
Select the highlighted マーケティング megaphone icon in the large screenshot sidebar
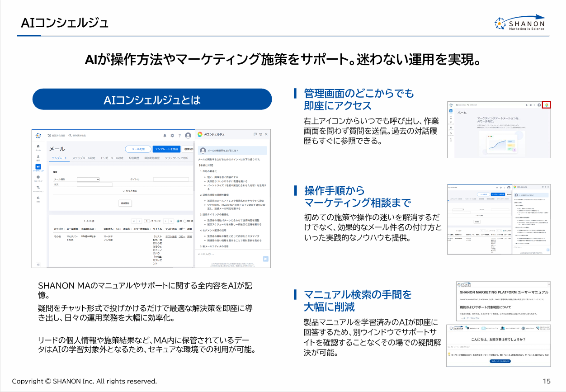point(38,167)
